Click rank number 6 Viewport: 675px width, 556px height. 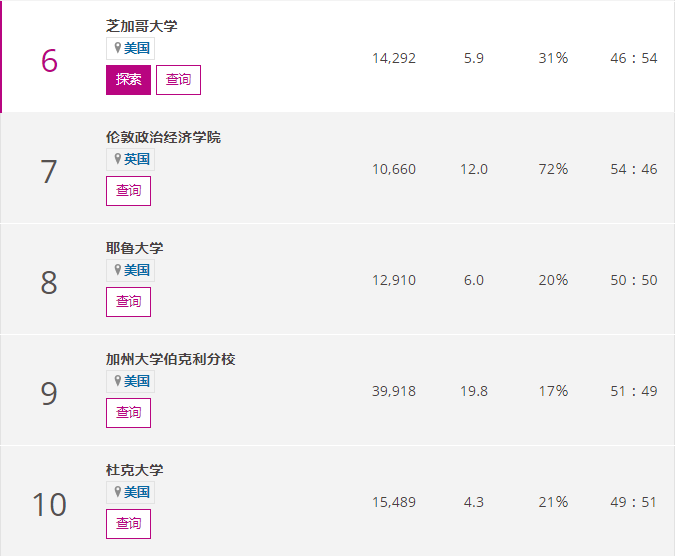(x=49, y=61)
